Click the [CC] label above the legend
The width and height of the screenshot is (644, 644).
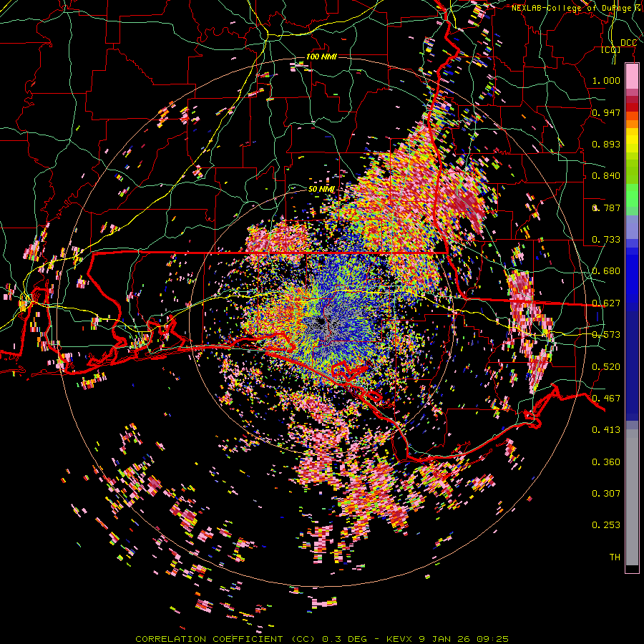[611, 50]
